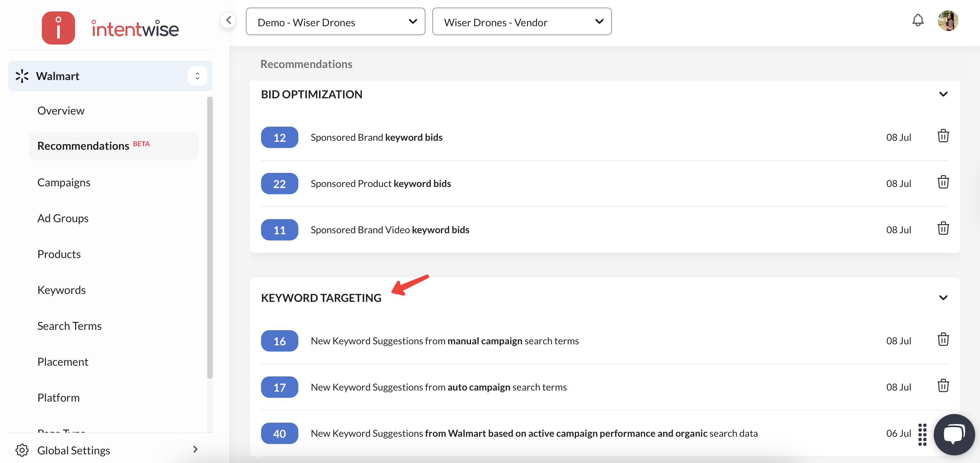Open auto campaign search terms suggestions
Screen dimensions: 980x463
(438, 387)
